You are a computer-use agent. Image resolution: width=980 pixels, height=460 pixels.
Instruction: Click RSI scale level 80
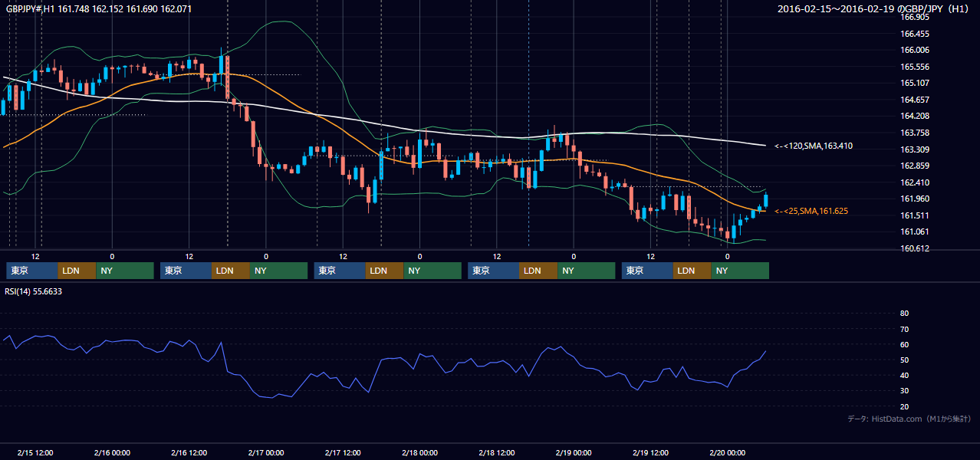tap(904, 314)
